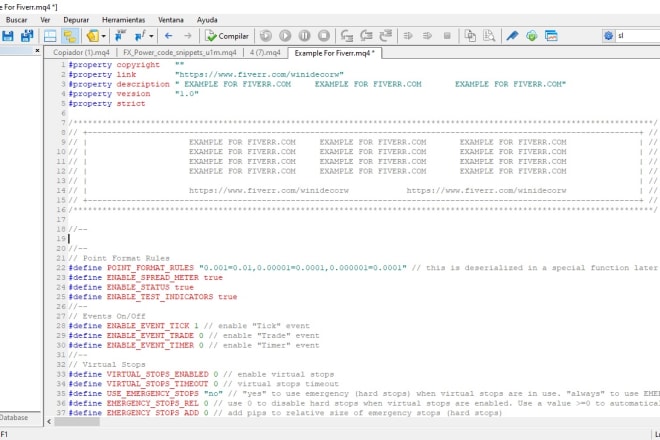660x440 pixels.
Task: Click the start debugging on history icon
Action: pos(266,36)
